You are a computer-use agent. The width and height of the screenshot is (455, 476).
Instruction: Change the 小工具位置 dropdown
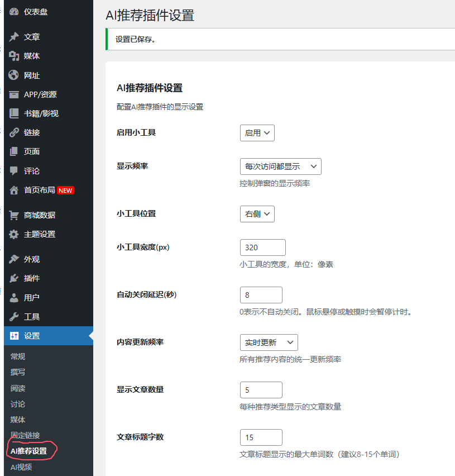click(257, 213)
